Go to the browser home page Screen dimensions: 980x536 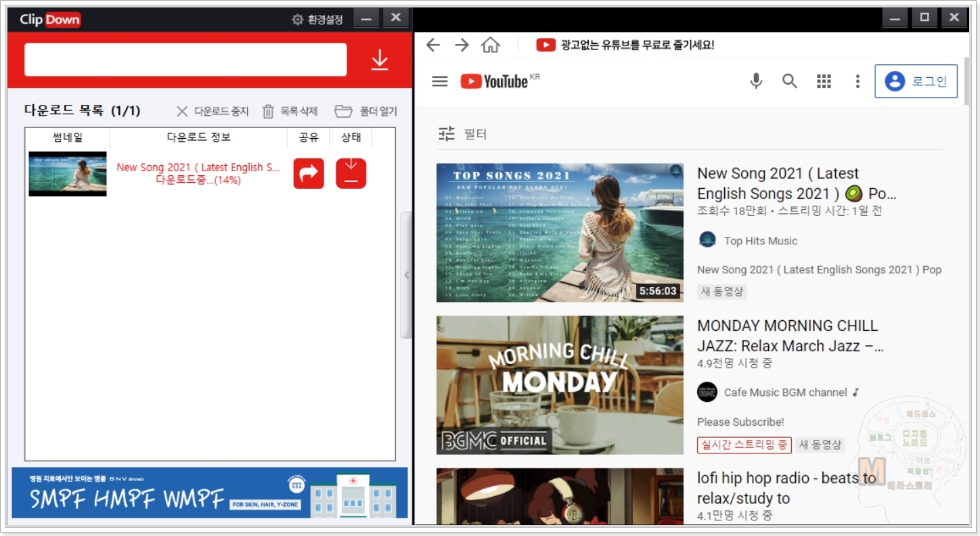(x=491, y=45)
